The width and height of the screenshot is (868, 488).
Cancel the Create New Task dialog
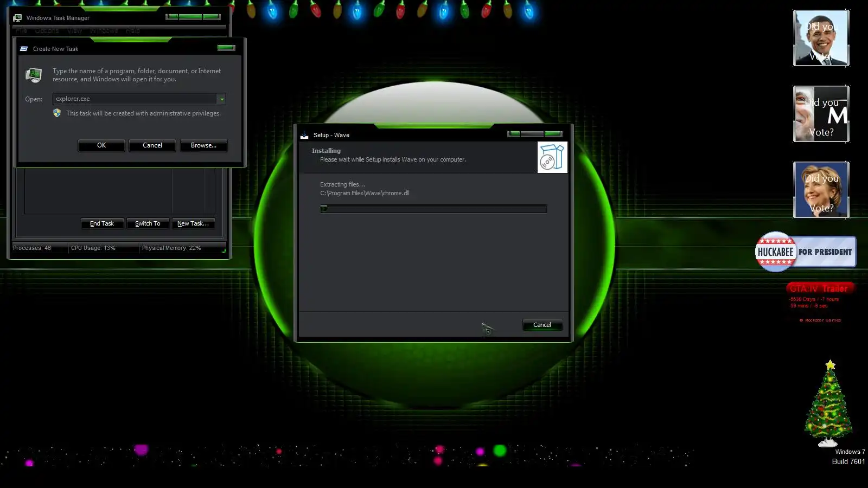pyautogui.click(x=152, y=145)
